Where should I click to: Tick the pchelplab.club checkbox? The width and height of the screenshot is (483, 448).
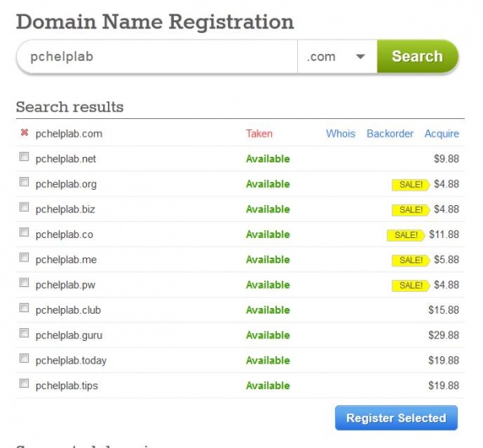[x=24, y=310]
